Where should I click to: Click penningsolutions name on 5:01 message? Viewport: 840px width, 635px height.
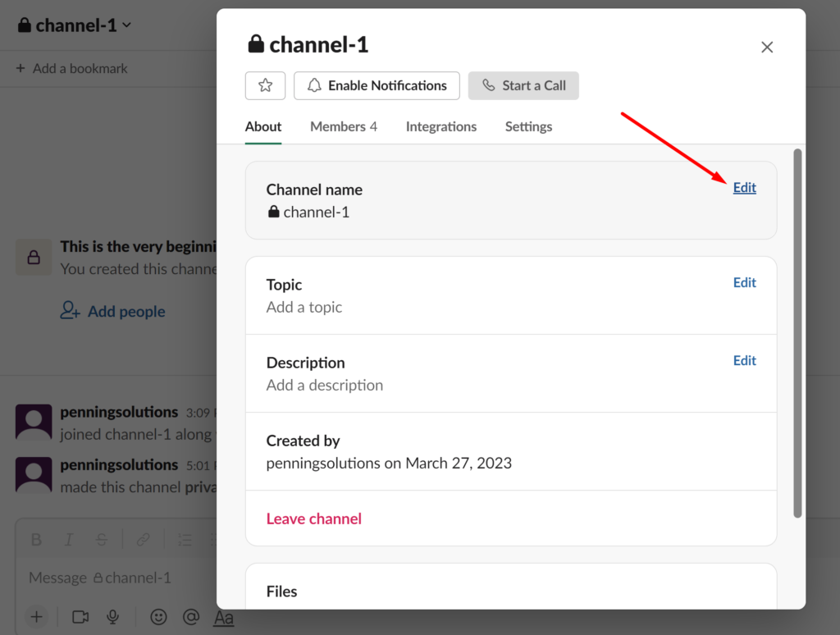119,464
